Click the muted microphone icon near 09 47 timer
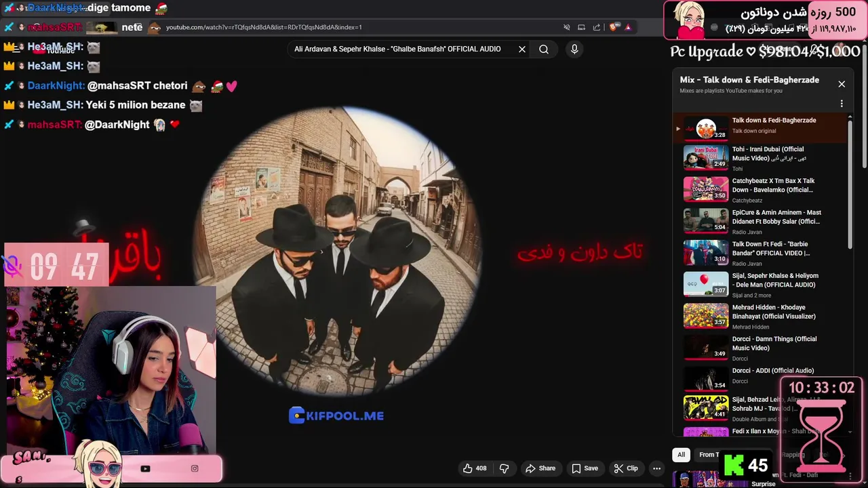868x488 pixels. [x=12, y=266]
